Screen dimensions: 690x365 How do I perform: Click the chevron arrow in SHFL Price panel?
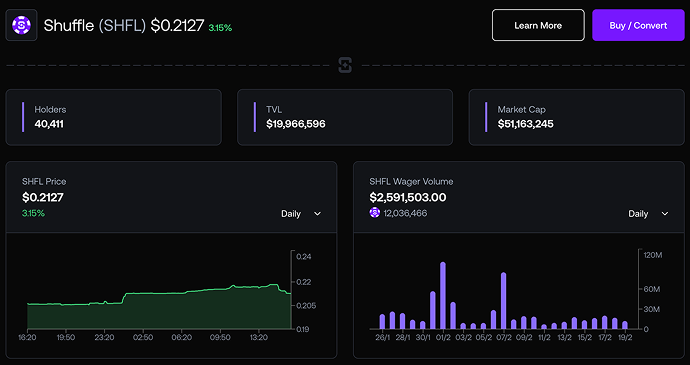(x=317, y=214)
